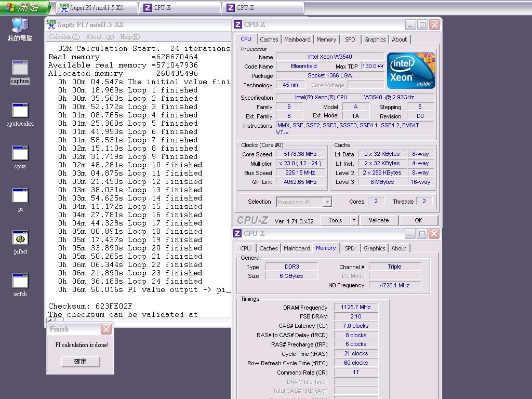532x399 pixels.
Task: Open the setfsb desktop shortcut
Action: coord(20,285)
